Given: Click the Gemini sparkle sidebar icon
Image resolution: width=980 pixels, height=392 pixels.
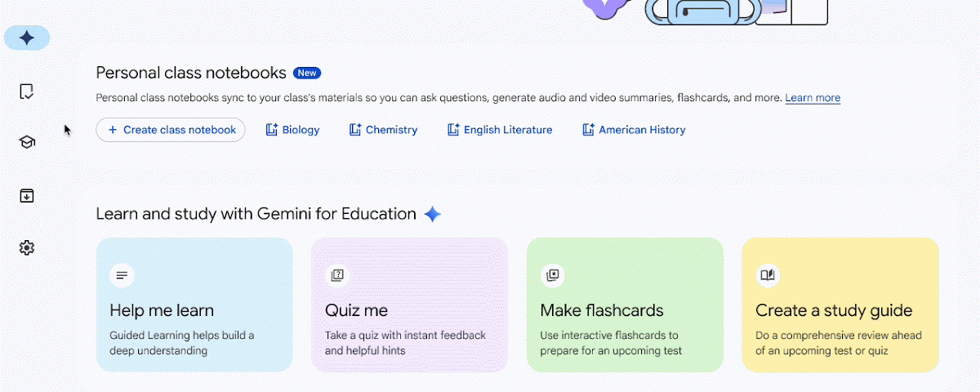Looking at the screenshot, I should pyautogui.click(x=27, y=38).
